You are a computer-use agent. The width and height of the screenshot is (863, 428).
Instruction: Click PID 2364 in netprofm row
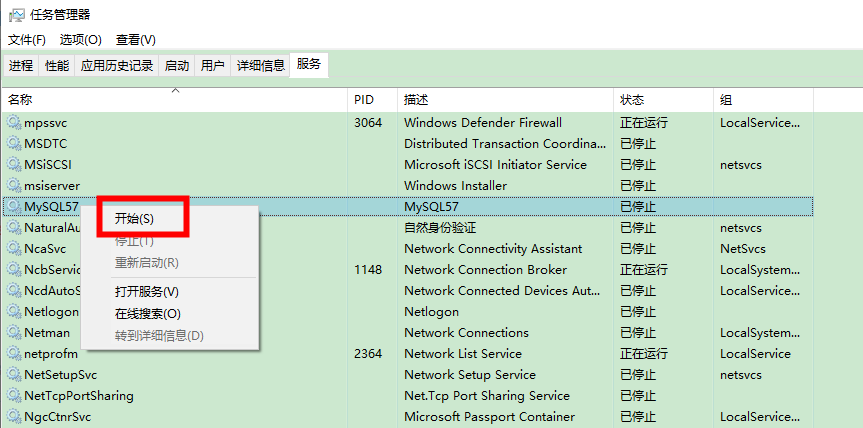[x=368, y=354]
